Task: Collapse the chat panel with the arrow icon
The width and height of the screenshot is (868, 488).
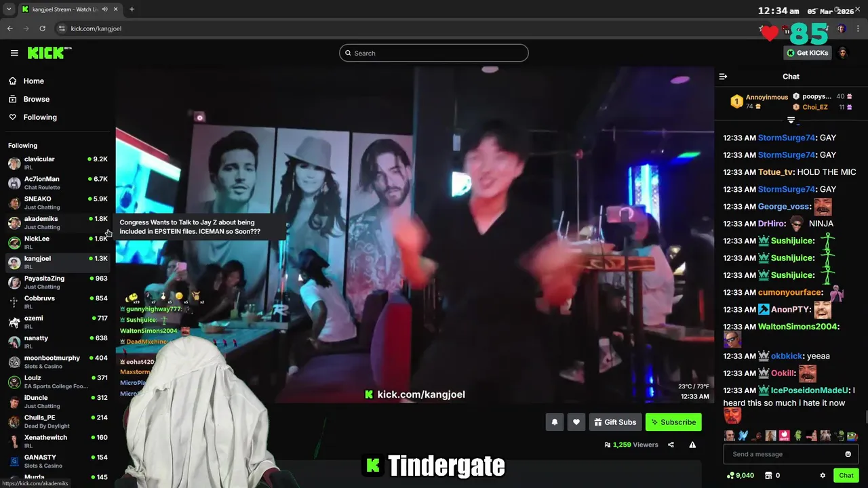Action: coord(723,77)
